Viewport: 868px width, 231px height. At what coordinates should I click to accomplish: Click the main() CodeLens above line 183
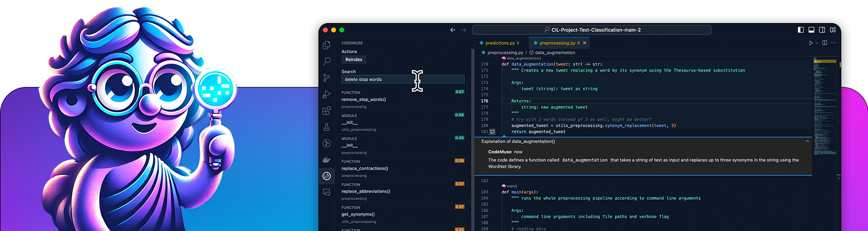tap(510, 186)
